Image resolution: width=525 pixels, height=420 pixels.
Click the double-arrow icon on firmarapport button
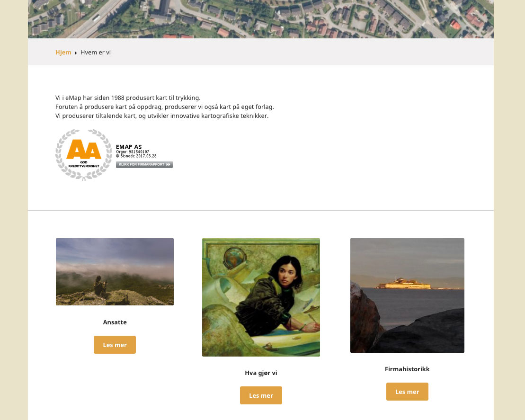169,164
